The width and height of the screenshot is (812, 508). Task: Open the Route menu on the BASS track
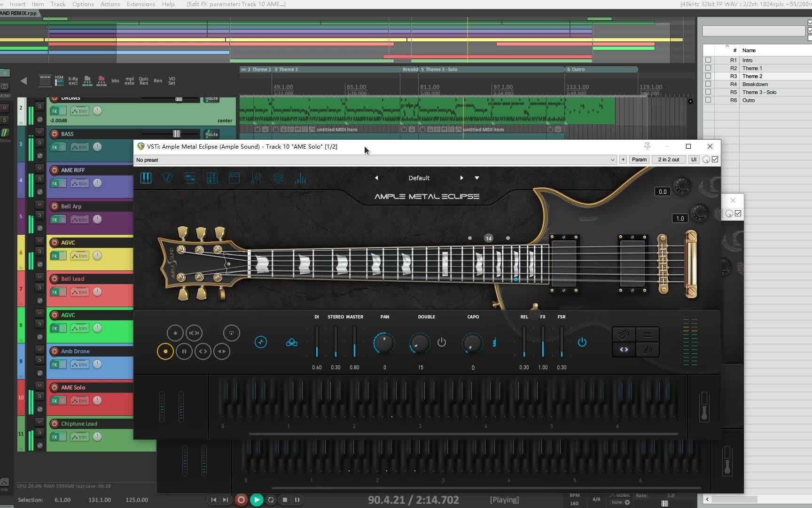point(211,134)
